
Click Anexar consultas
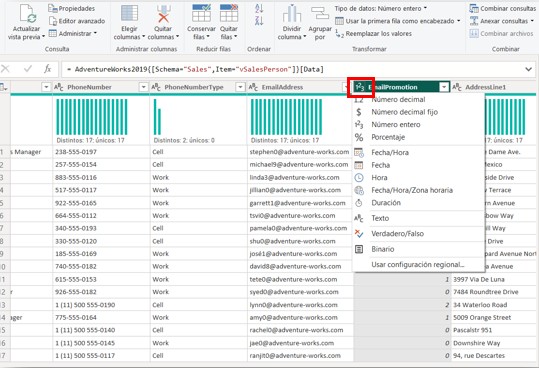[502, 21]
